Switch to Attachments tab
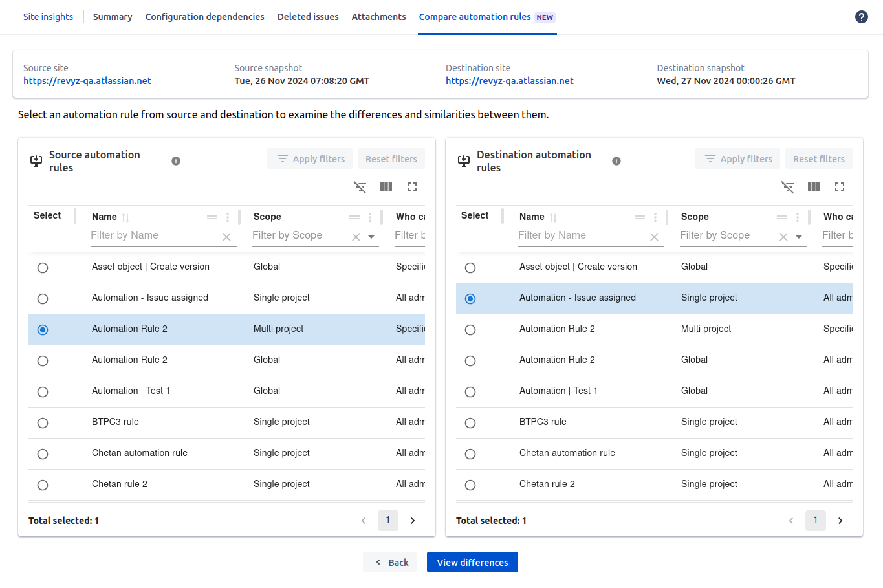This screenshot has width=883, height=588. 378,17
